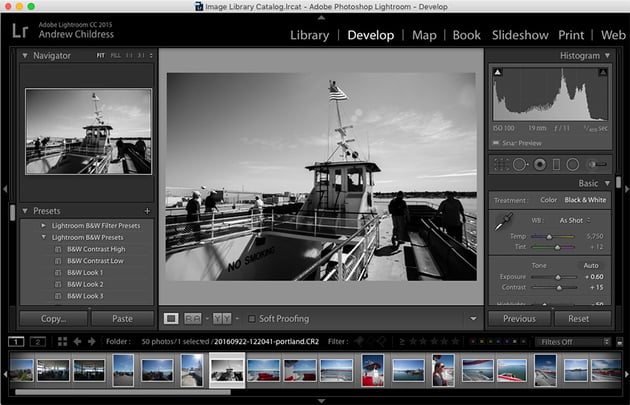
Task: Select the woman portrait thumbnail in filmstrip
Action: (x=443, y=370)
